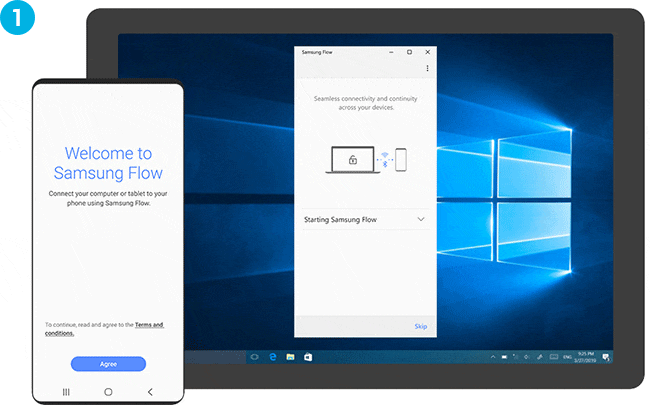
Task: Tap the phone's Recents navigation button
Action: (x=66, y=392)
